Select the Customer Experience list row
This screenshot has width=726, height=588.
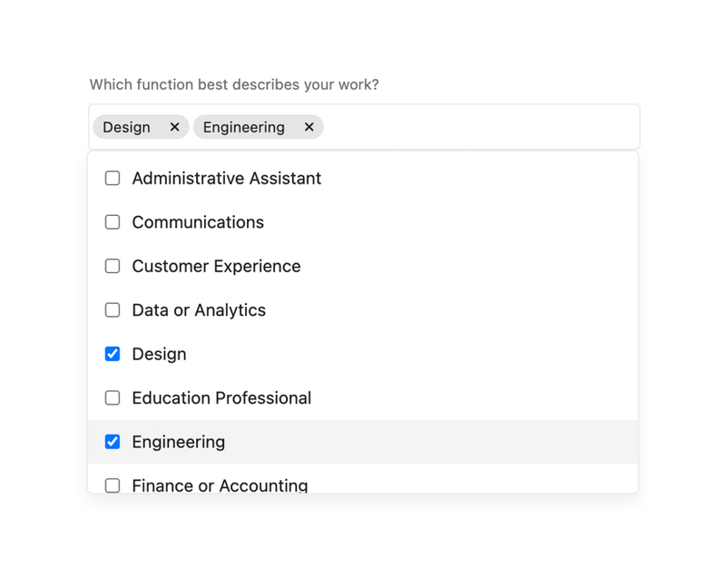(272, 266)
